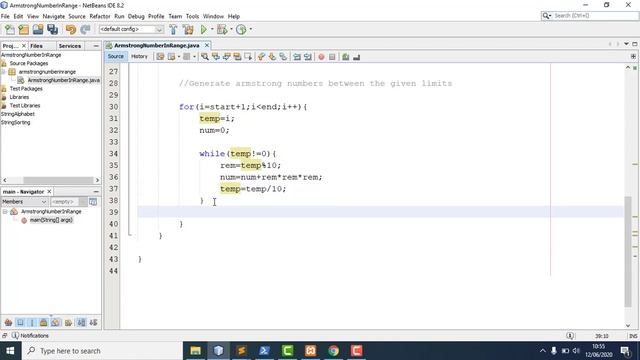Viewport: 640px width, 360px height.
Task: Click Sort by Source icon in Navigator
Action: 93,322
